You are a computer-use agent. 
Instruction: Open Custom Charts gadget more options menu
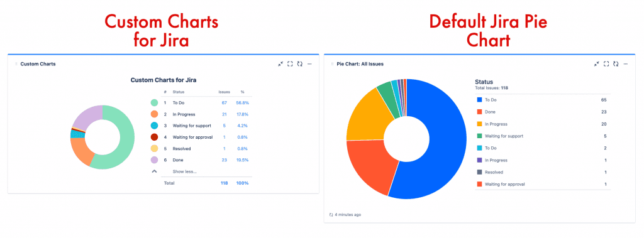point(309,64)
